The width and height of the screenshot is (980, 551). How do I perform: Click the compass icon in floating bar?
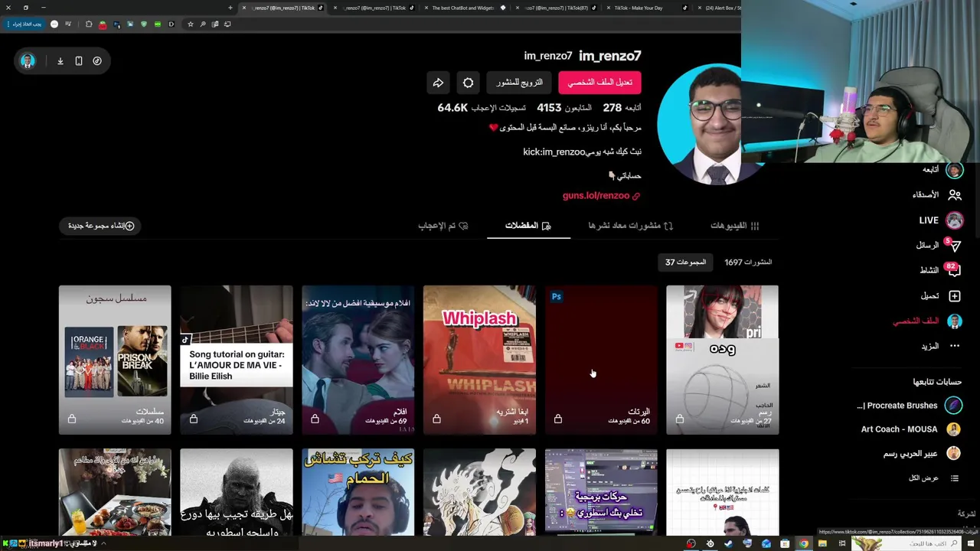pyautogui.click(x=97, y=61)
